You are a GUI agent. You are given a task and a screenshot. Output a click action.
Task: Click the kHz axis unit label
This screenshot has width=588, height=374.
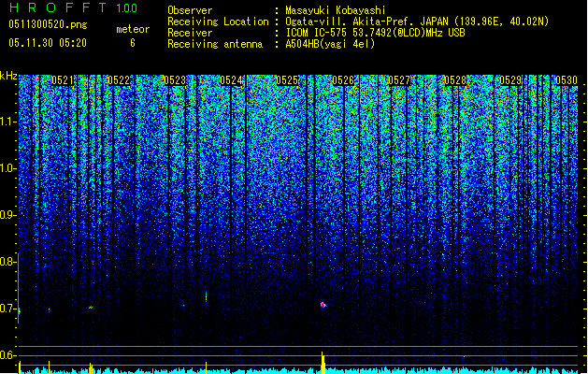[8, 76]
